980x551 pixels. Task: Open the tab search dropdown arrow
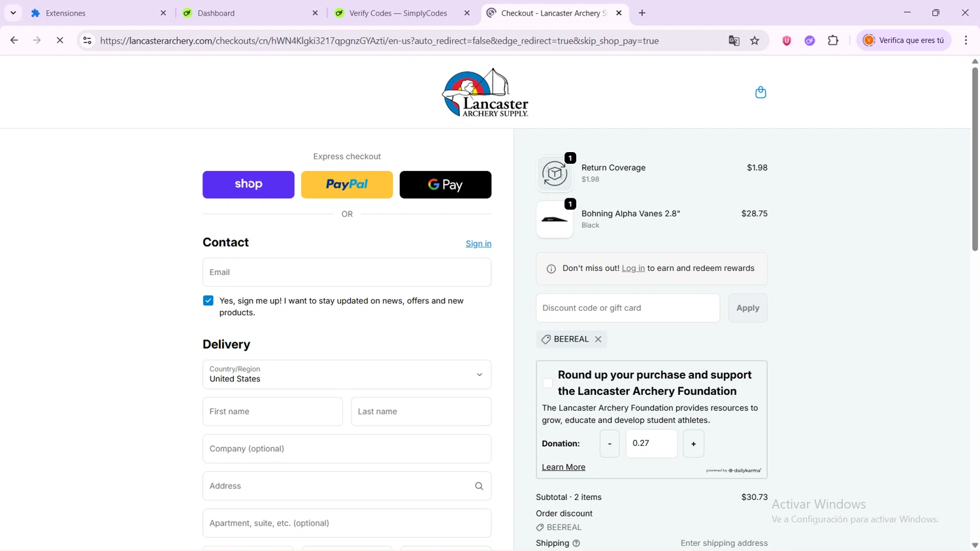(13, 13)
